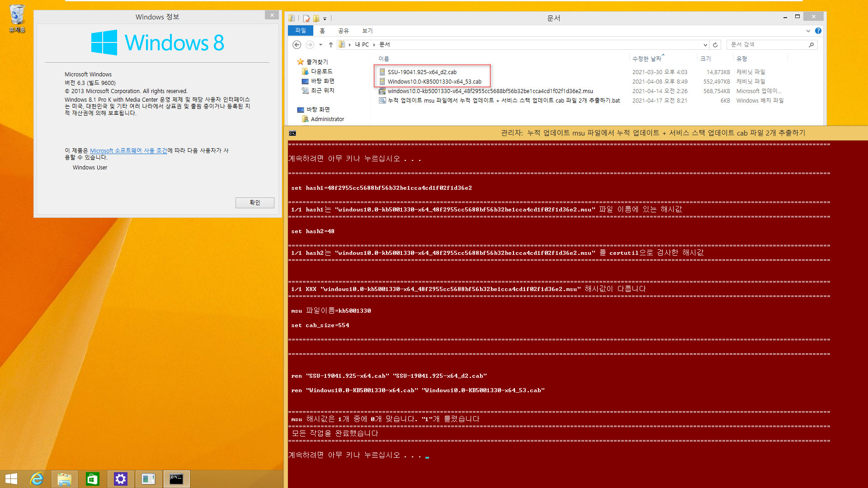Image resolution: width=868 pixels, height=488 pixels.
Task: Select the windows10.0-kb5001330 msu file
Action: [491, 91]
